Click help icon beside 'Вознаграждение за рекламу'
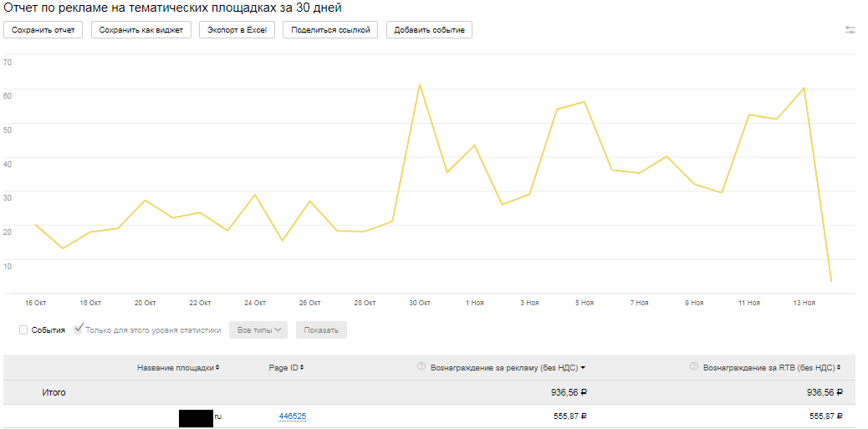The width and height of the screenshot is (868, 429). pyautogui.click(x=421, y=366)
